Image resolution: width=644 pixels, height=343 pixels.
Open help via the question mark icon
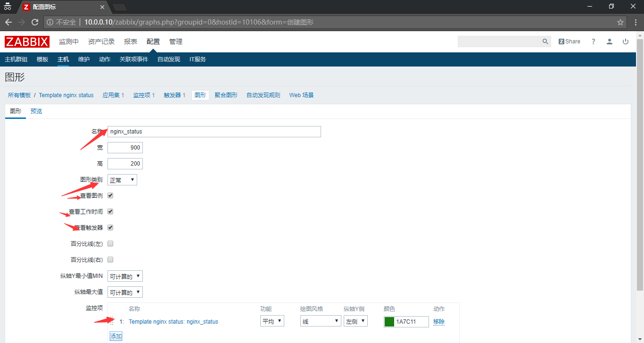(594, 42)
